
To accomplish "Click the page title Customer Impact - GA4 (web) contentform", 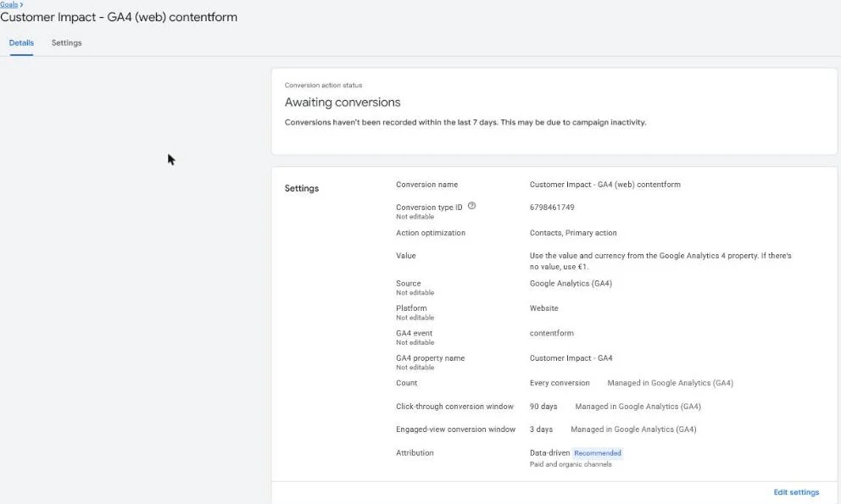I will pyautogui.click(x=119, y=17).
